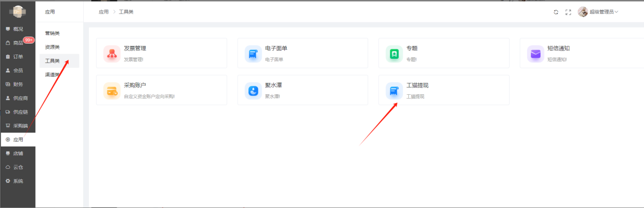Select the 渠道类 submenu item

pyautogui.click(x=52, y=74)
